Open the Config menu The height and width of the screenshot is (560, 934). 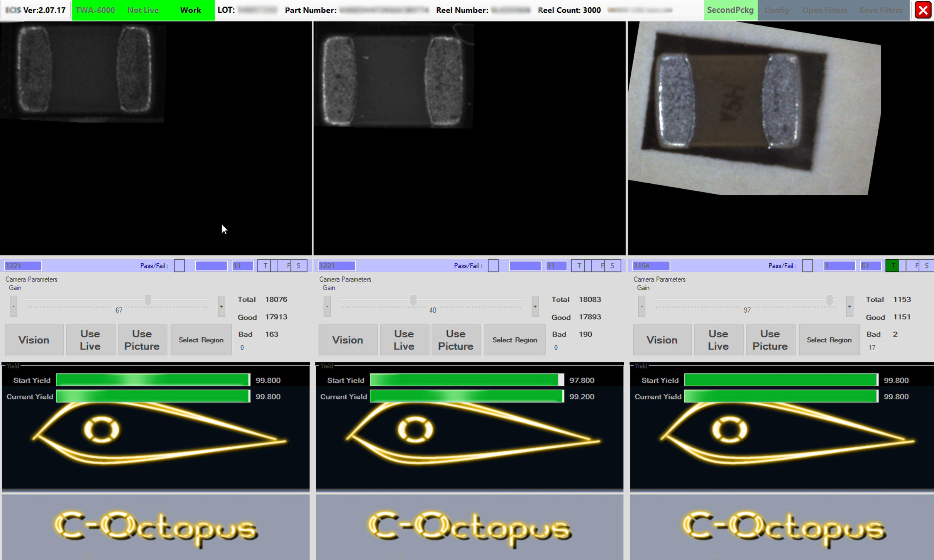pyautogui.click(x=777, y=10)
